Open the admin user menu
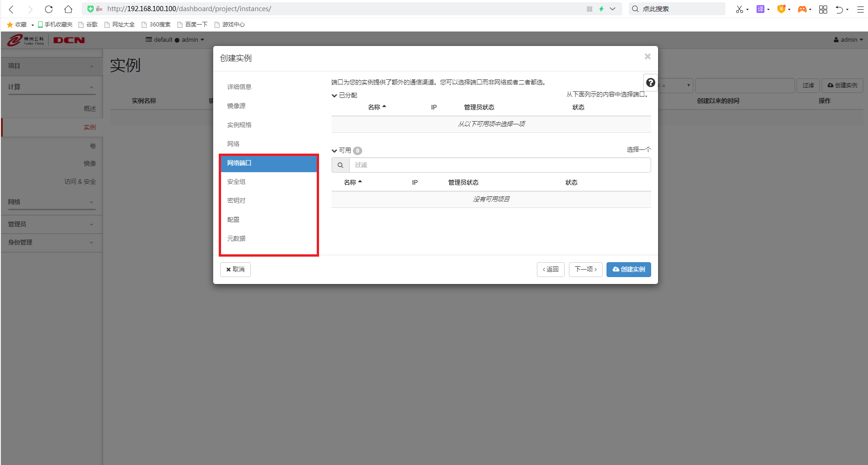 tap(848, 40)
